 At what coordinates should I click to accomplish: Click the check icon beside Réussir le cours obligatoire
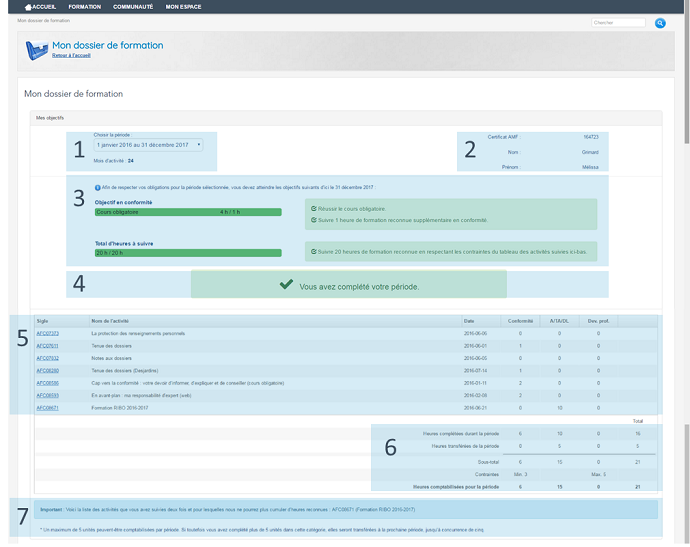(x=314, y=209)
